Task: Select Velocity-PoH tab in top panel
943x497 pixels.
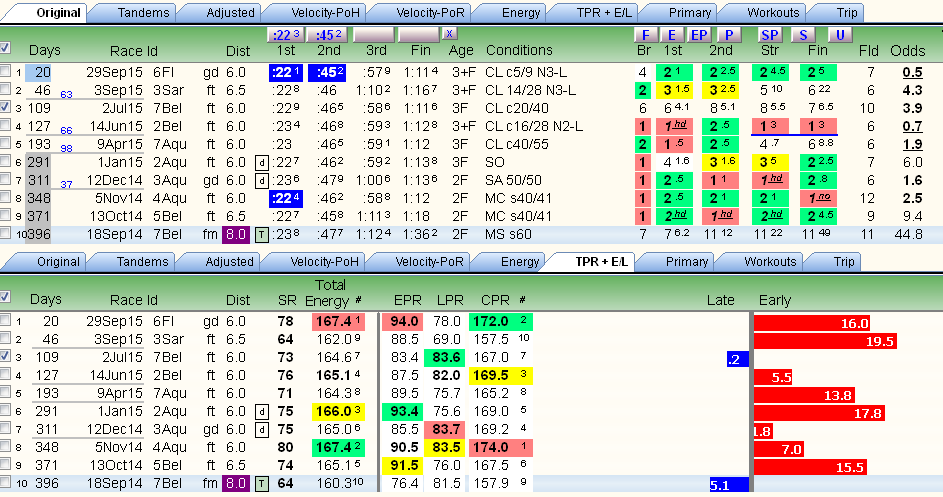Action: tap(325, 13)
